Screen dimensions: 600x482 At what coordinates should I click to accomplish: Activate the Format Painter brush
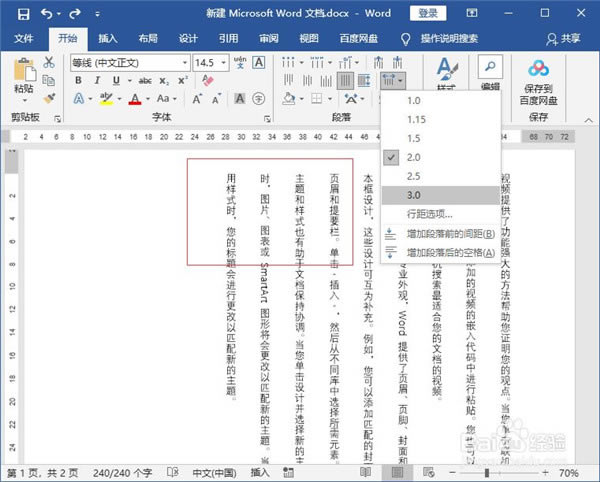[x=49, y=98]
